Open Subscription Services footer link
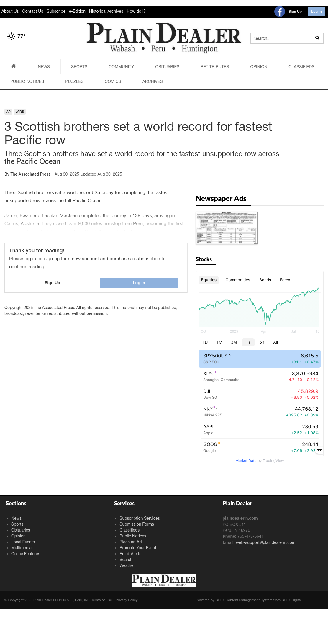This screenshot has height=644, width=328. 140,518
